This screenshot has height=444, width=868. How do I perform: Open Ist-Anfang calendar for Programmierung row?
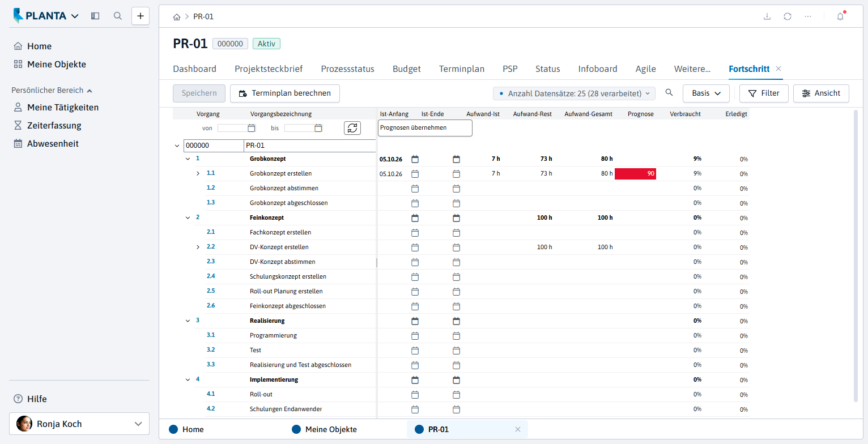(x=415, y=335)
